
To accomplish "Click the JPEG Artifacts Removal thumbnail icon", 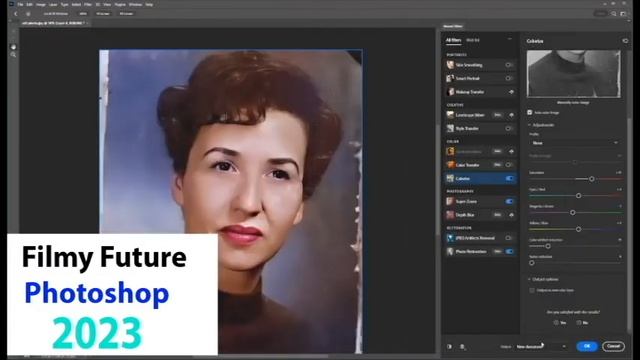I will point(450,238).
